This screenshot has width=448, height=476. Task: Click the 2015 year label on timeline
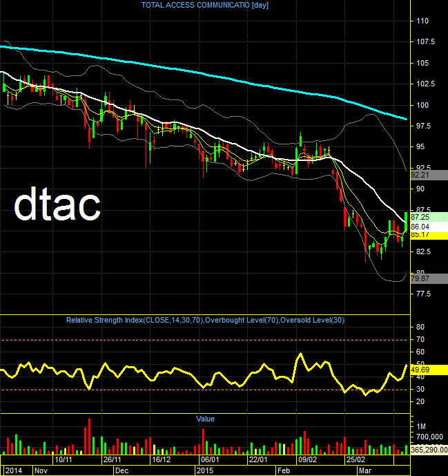205,470
